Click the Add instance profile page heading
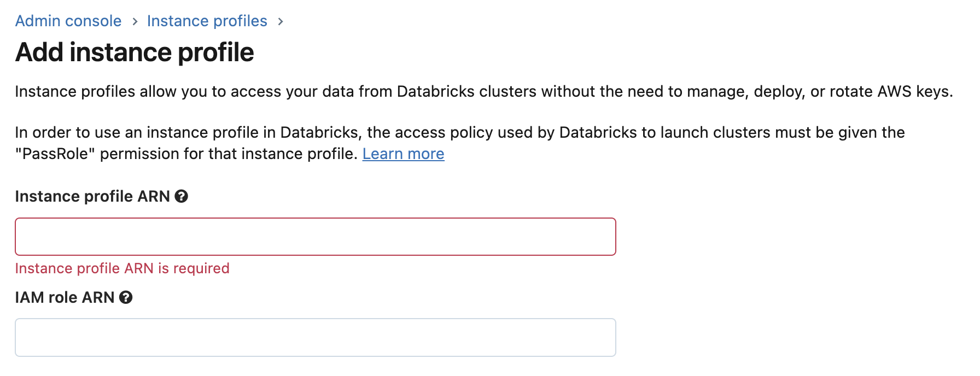Viewport: 980px width, 376px height. [x=135, y=52]
